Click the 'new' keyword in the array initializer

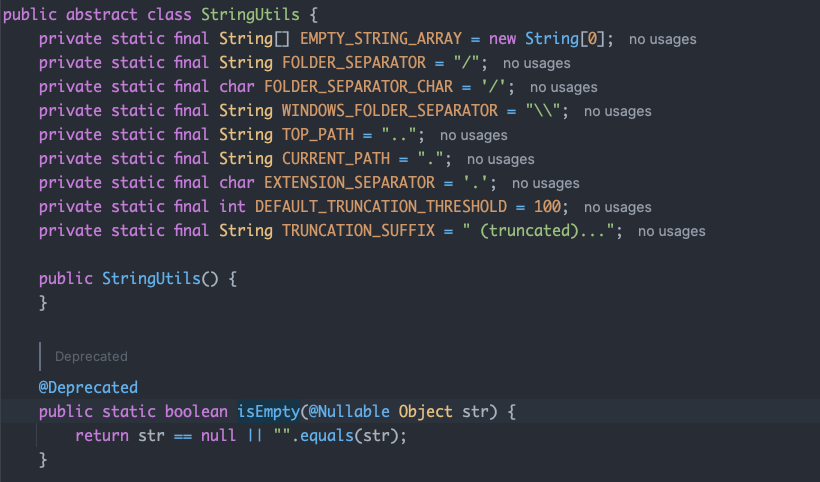point(502,39)
